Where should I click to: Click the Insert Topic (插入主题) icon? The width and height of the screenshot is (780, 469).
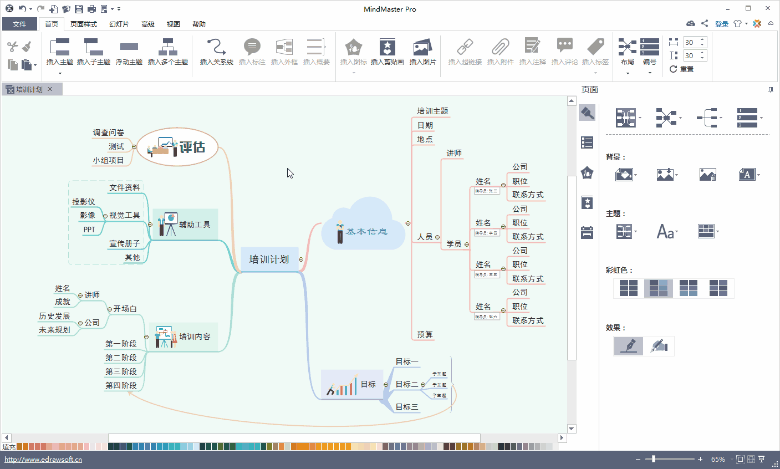coord(59,47)
